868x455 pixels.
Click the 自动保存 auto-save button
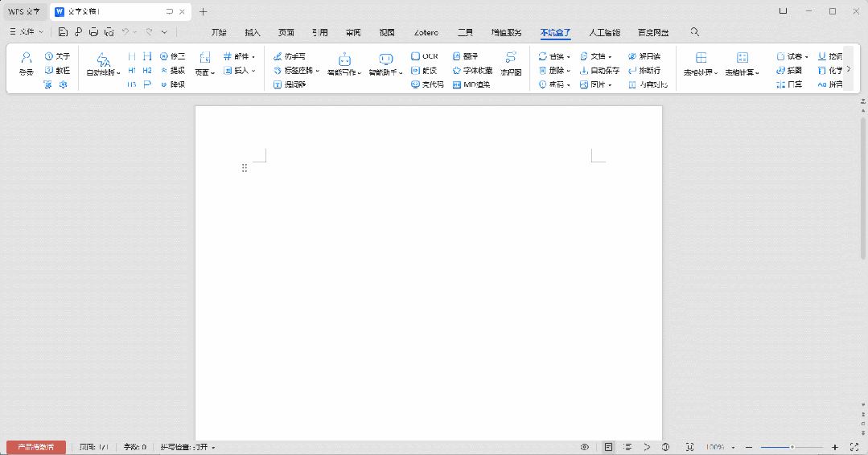(599, 70)
